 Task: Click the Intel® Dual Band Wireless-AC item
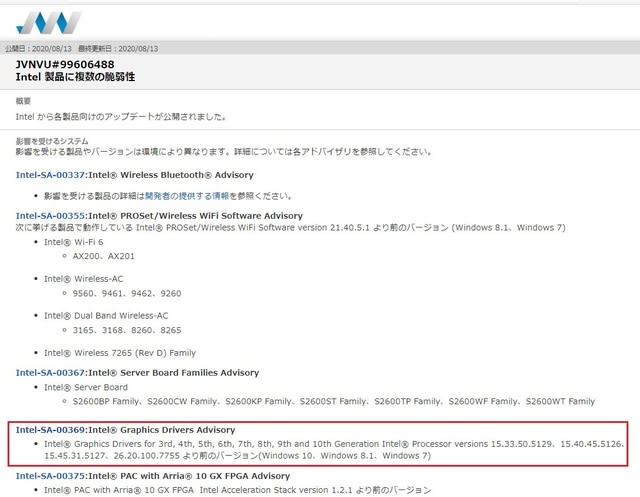click(x=106, y=315)
